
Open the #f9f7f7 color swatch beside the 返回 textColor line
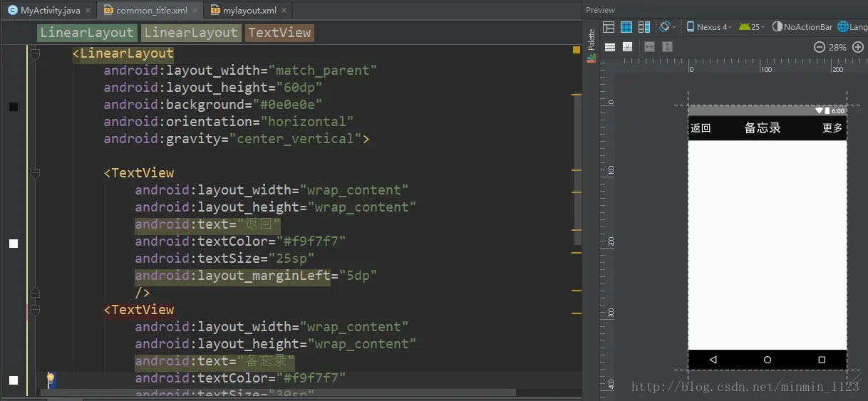tap(14, 244)
